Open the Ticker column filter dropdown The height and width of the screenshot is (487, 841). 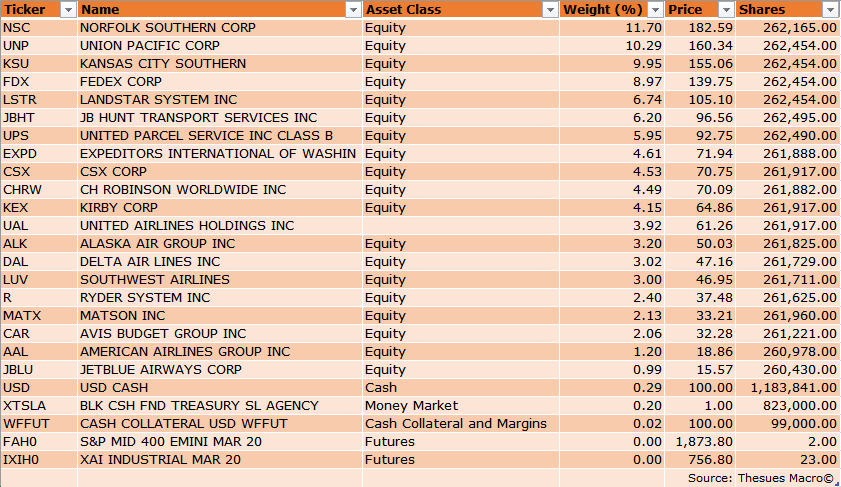click(68, 10)
